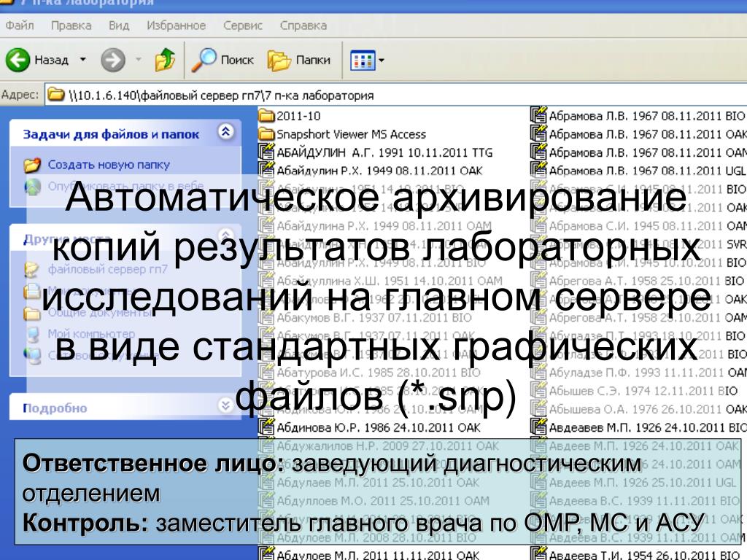Open the Back button history dropdown arrow
The width and height of the screenshot is (747, 560).
click(x=82, y=61)
